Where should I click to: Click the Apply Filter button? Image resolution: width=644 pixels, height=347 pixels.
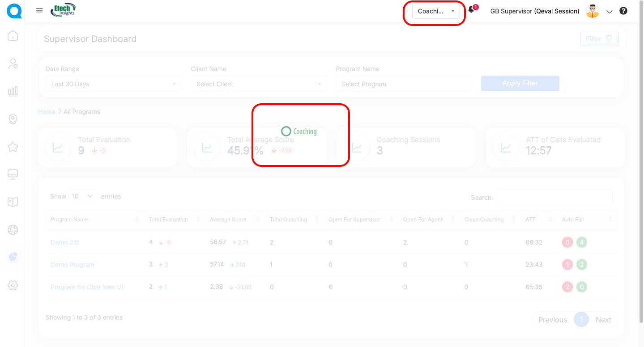click(520, 83)
